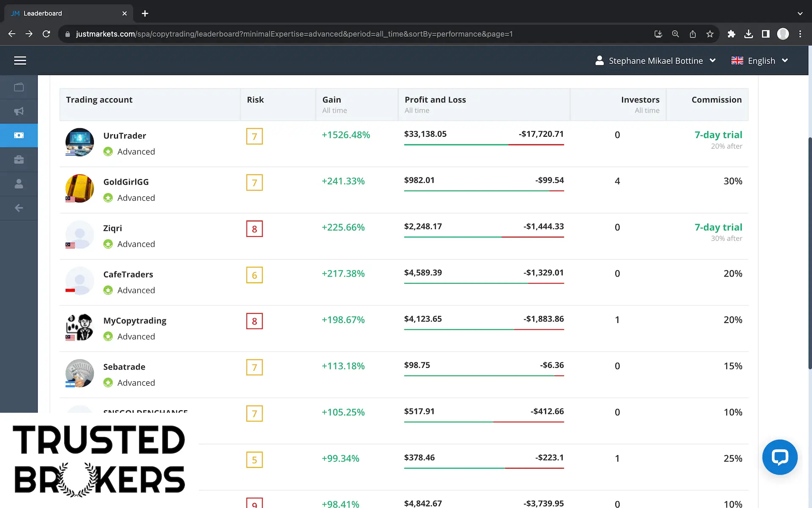Expand Stephane Mikael Bottine account dropdown
This screenshot has height=508, width=812.
[656, 61]
